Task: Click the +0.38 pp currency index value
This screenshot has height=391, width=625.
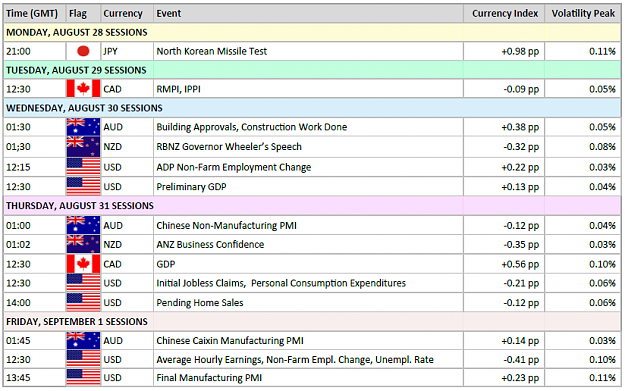Action: pos(520,127)
